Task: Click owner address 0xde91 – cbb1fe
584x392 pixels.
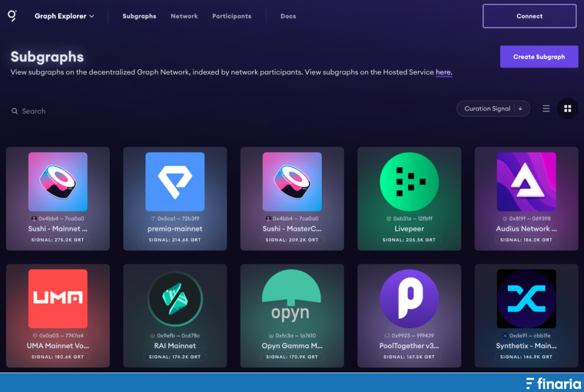Action: pos(530,336)
